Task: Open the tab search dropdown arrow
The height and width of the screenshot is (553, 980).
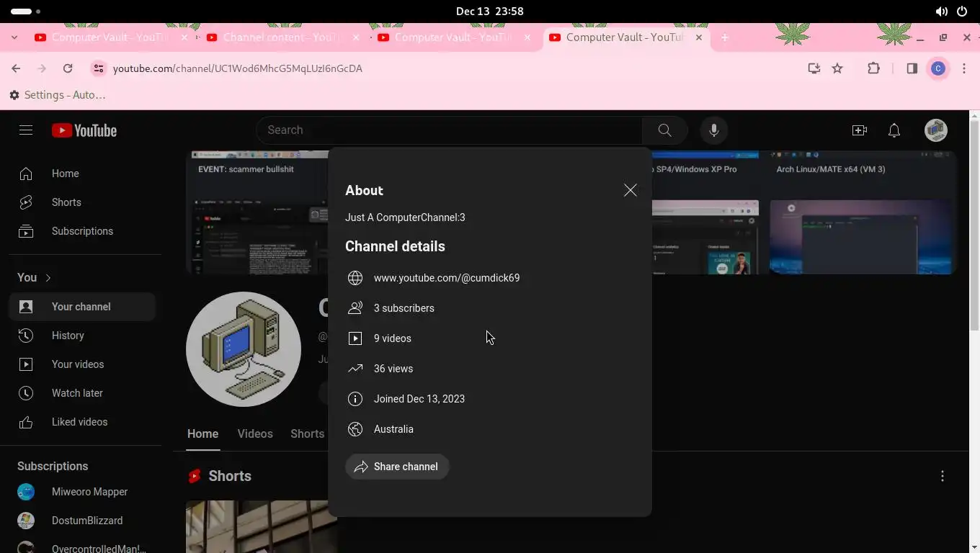Action: pyautogui.click(x=14, y=37)
